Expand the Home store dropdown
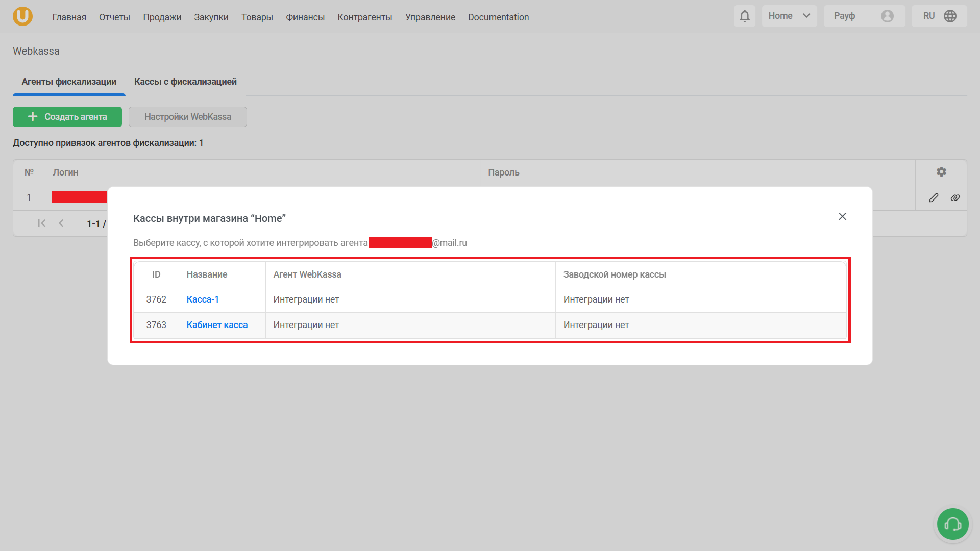The width and height of the screenshot is (980, 551). click(789, 16)
